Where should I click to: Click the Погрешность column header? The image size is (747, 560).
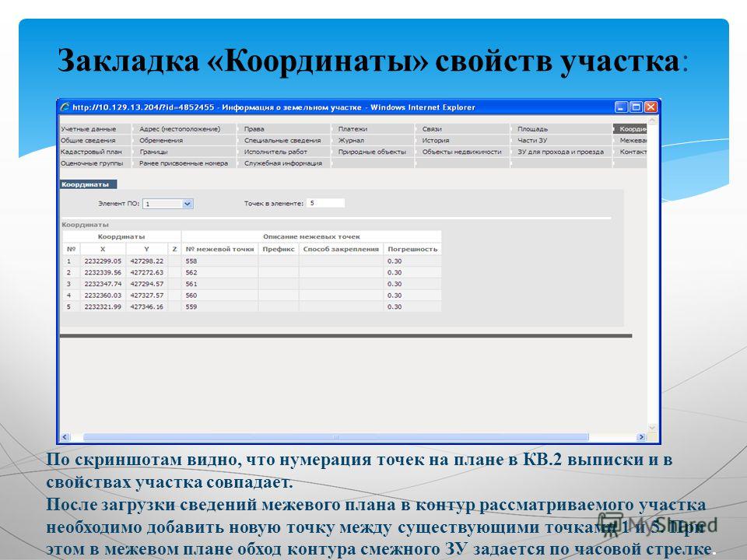click(412, 249)
